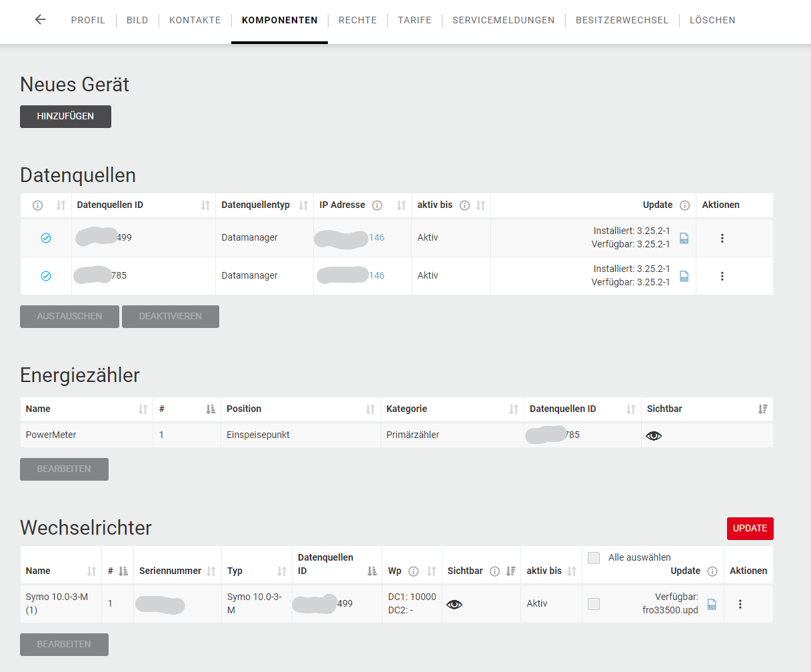Sort Wechselrichter by aktiv bis
This screenshot has width=811, height=672.
tap(572, 571)
